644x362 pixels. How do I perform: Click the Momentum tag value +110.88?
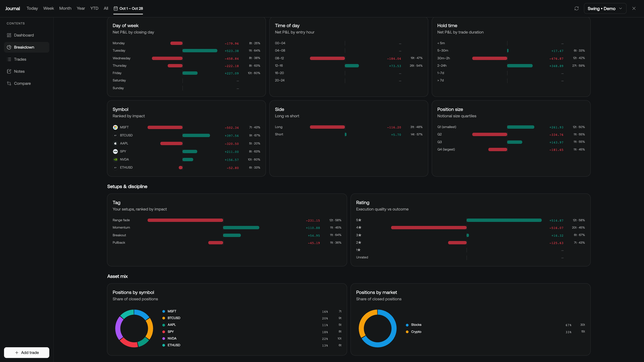(313, 228)
